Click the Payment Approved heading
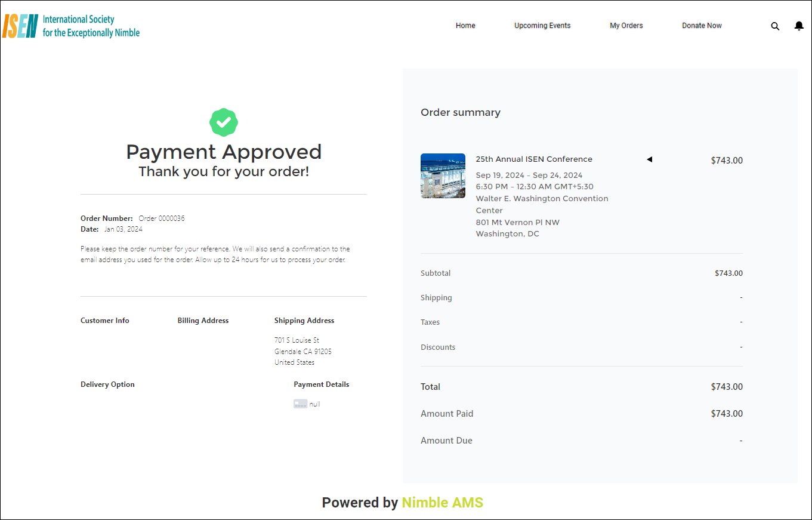812x520 pixels. click(x=224, y=152)
